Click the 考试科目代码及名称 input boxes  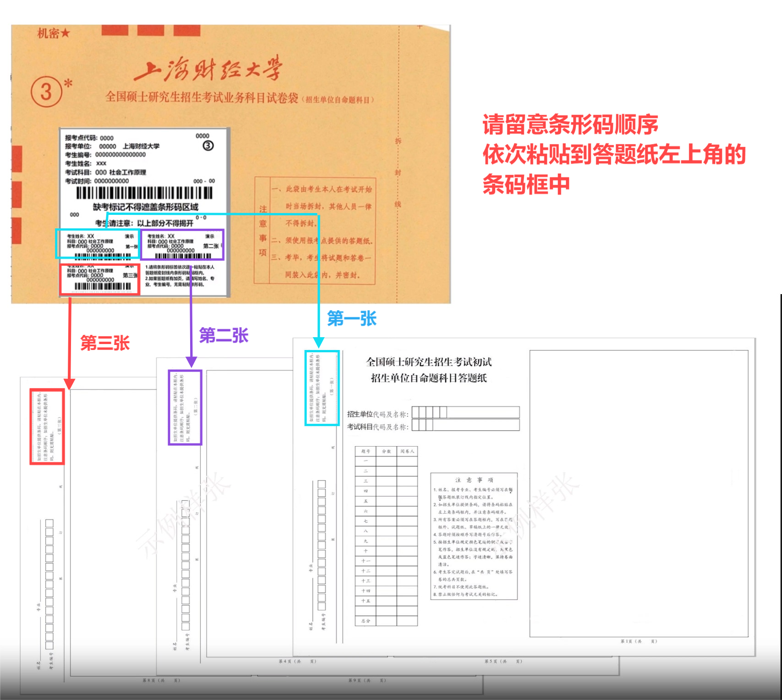pyautogui.click(x=465, y=425)
